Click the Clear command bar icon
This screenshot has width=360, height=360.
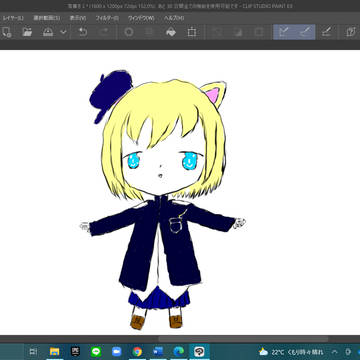pos(129,32)
